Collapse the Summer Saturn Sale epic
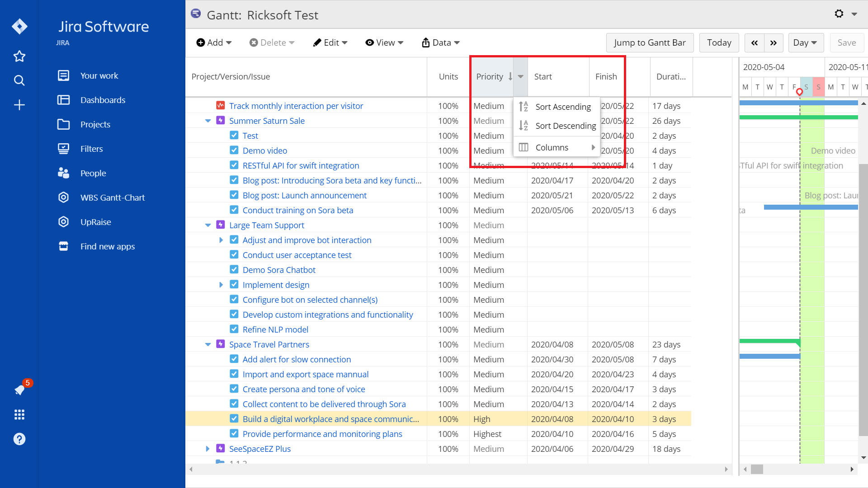Screen dimensions: 868x488 click(208, 121)
